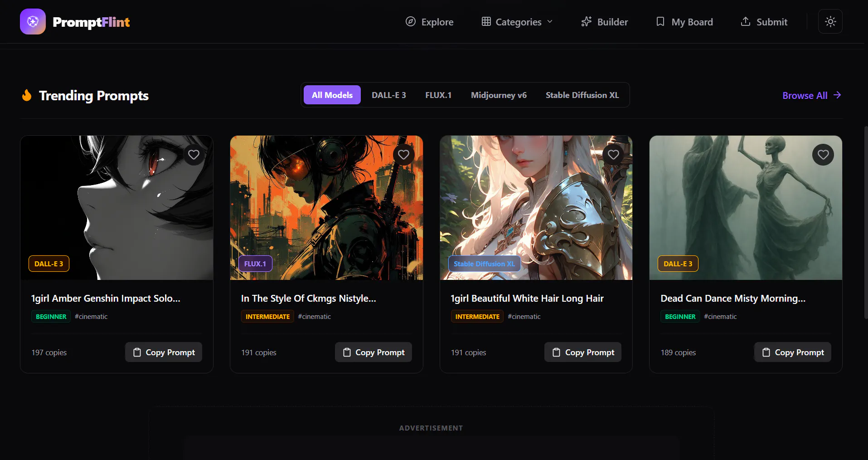
Task: Click the PromptFlint logo icon
Action: click(x=33, y=21)
